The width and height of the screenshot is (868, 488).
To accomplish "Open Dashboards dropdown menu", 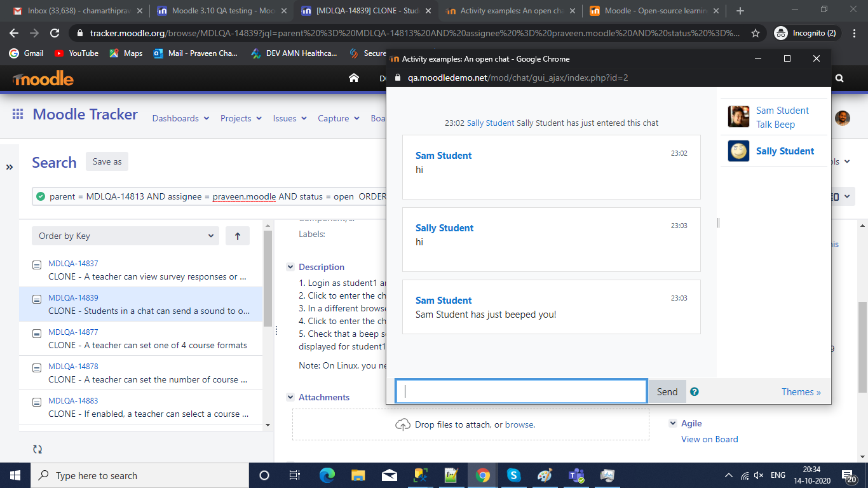I will (x=180, y=118).
